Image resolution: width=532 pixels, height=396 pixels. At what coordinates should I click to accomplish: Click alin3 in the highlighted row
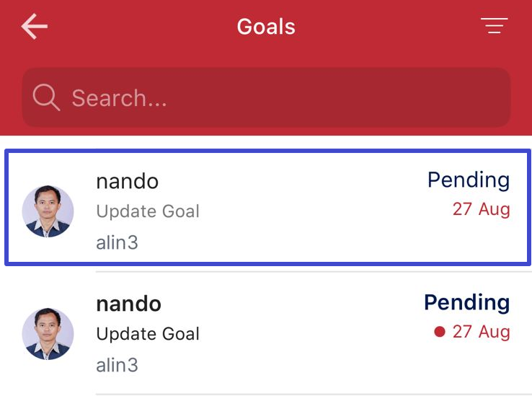117,242
